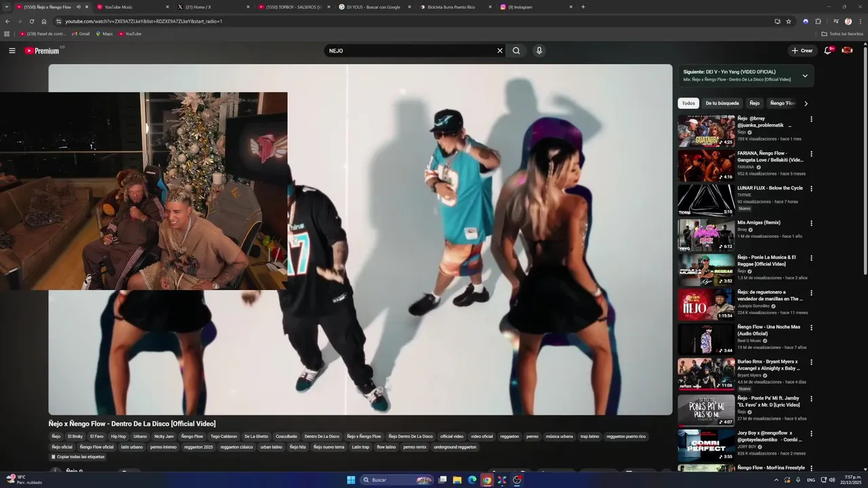Open the Mis Amigas (Remix) thumbnail
Viewport: 868px width, 488px height.
coord(706,235)
